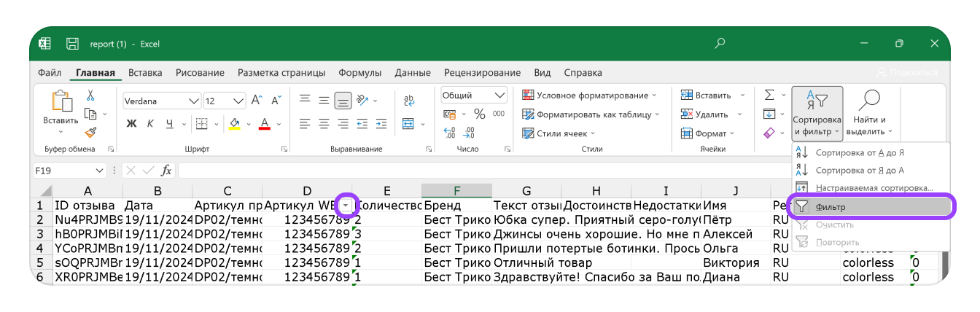Click the Increase Font Size icon

(x=257, y=101)
